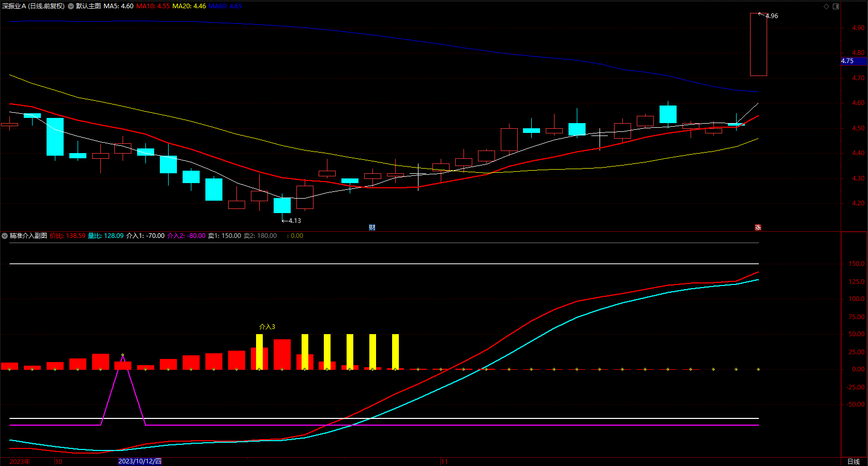Click the diamond icon at chart top-right
Screen dimensions: 868x466
pyautogui.click(x=826, y=6)
